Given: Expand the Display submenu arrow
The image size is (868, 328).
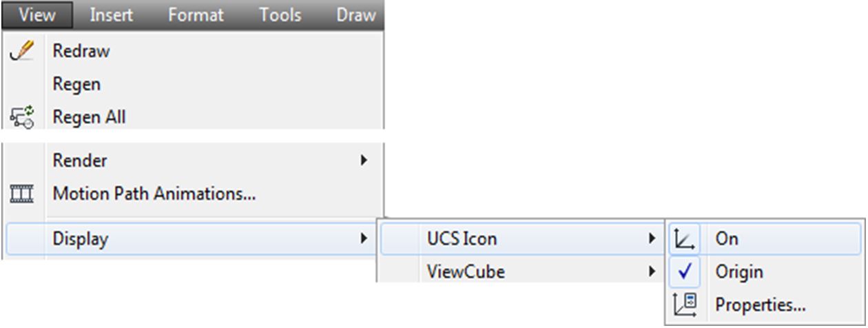Looking at the screenshot, I should click(x=363, y=239).
